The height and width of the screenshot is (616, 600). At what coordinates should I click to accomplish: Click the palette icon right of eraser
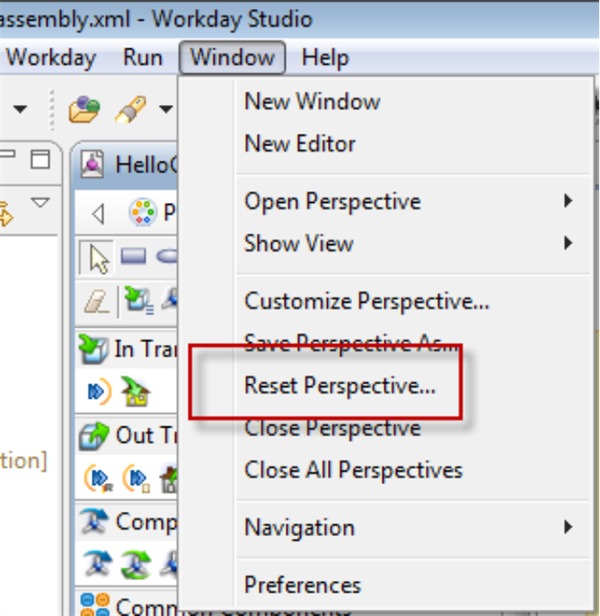coord(138,301)
